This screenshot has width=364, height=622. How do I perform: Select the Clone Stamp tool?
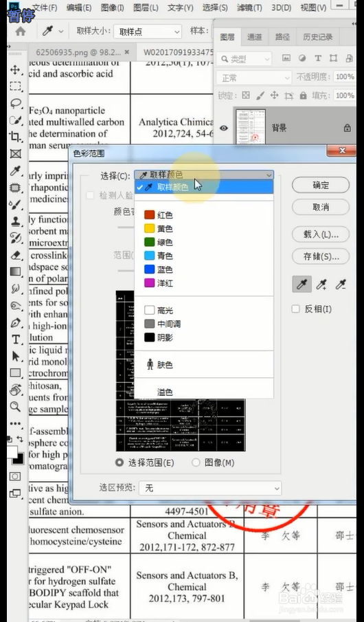tap(15, 221)
